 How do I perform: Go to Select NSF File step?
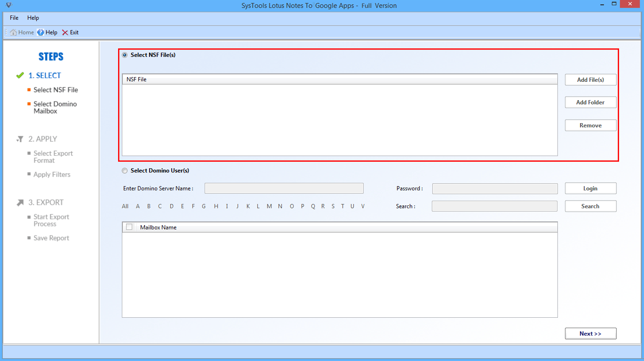[x=56, y=90]
